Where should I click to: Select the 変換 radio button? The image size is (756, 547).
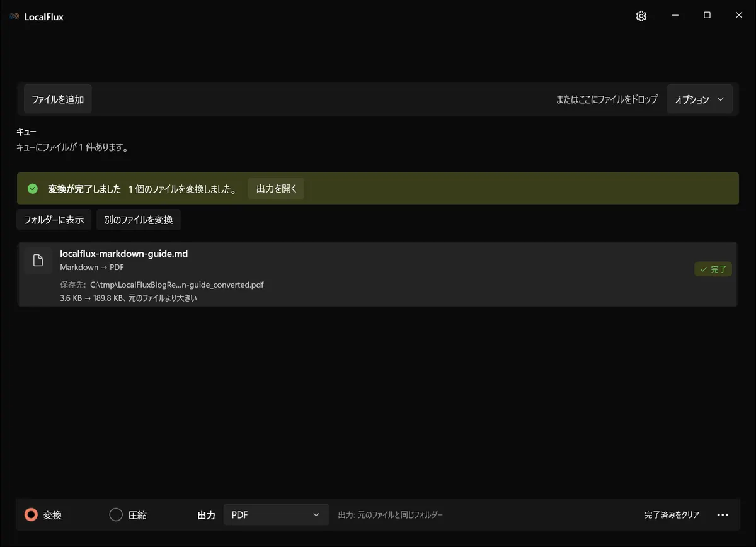31,515
